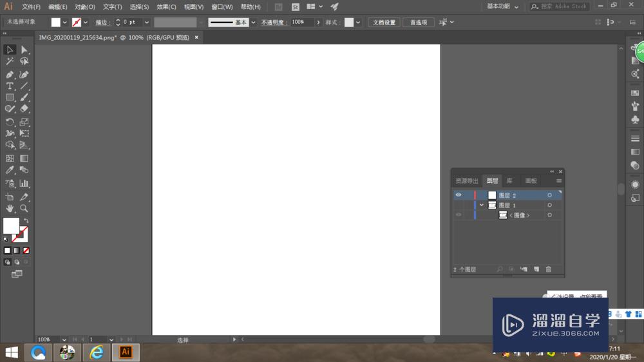The height and width of the screenshot is (362, 644).
Task: Choose the Pen tool
Action: point(10,74)
